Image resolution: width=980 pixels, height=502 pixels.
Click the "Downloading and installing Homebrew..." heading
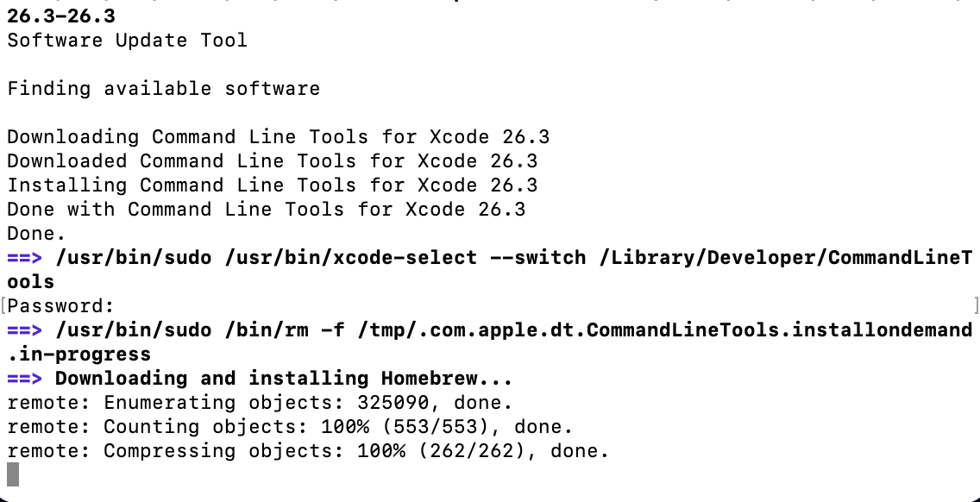click(284, 379)
